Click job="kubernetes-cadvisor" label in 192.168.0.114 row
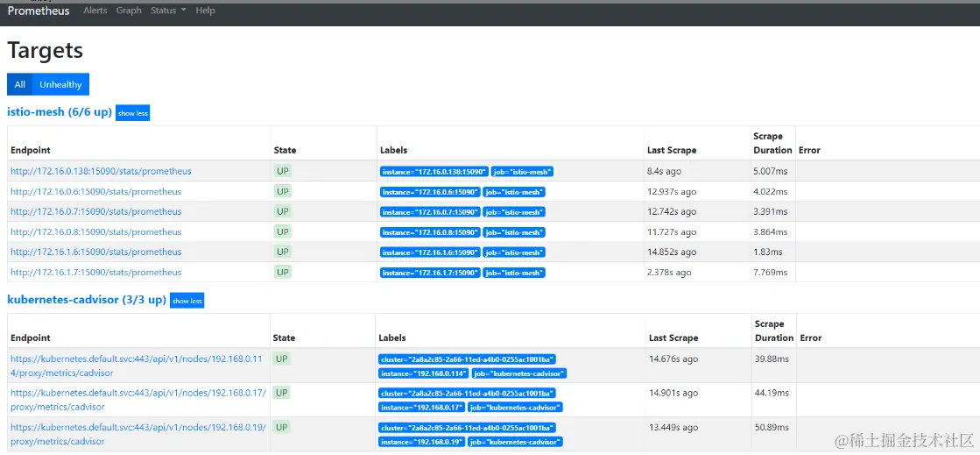The image size is (980, 455). 518,373
